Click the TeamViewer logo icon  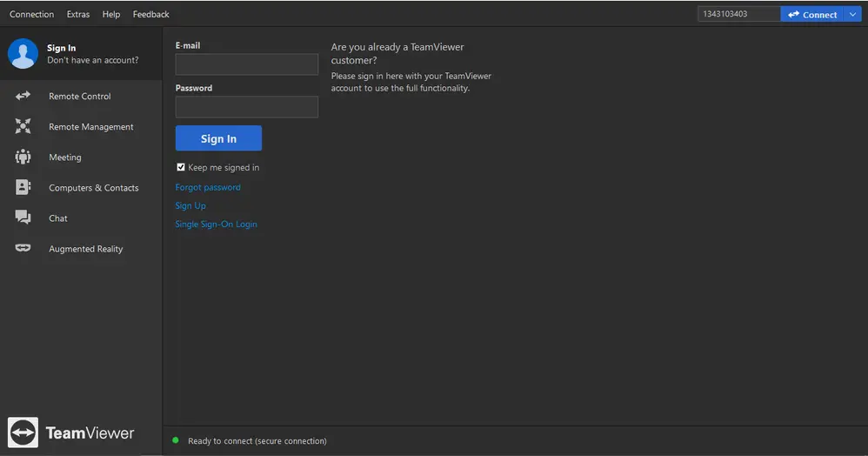(23, 433)
